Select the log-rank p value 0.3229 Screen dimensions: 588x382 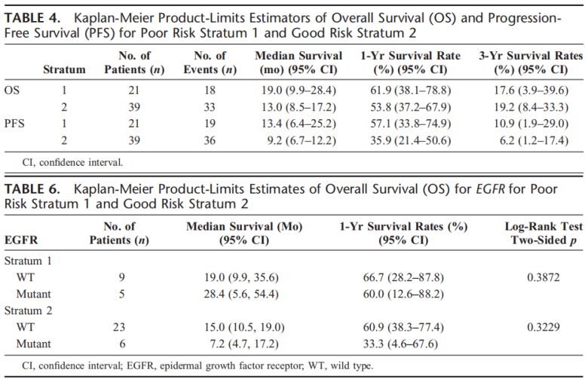click(544, 327)
